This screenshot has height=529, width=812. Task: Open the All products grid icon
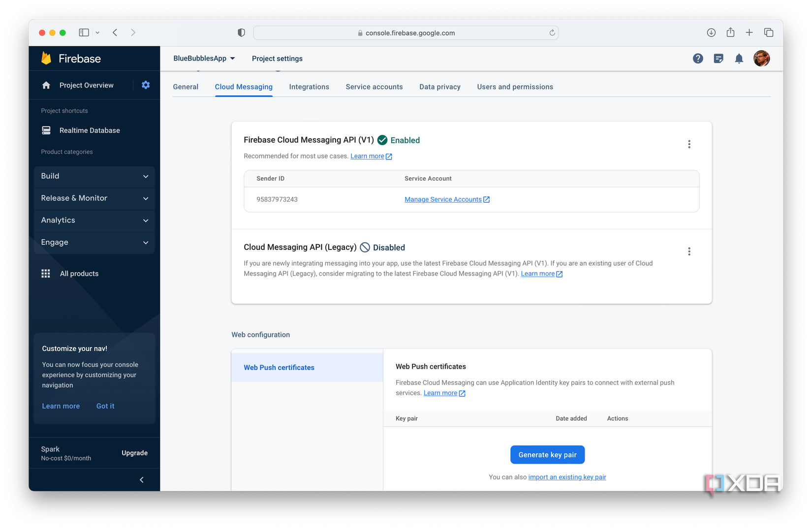click(x=46, y=274)
